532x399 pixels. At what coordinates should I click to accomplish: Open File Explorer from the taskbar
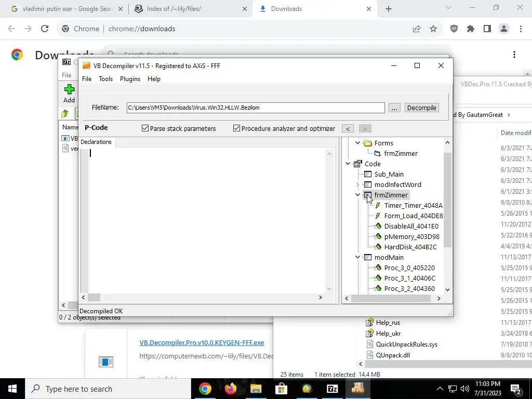coord(256,389)
